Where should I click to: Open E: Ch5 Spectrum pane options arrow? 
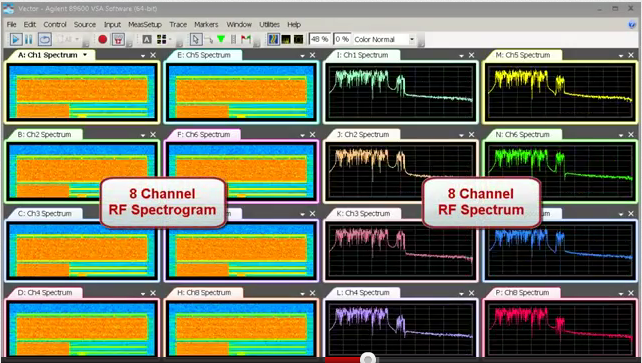[x=303, y=55]
